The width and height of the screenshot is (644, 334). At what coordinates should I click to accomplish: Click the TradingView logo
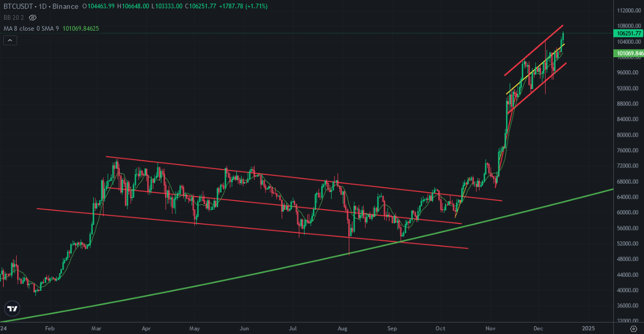click(x=12, y=308)
